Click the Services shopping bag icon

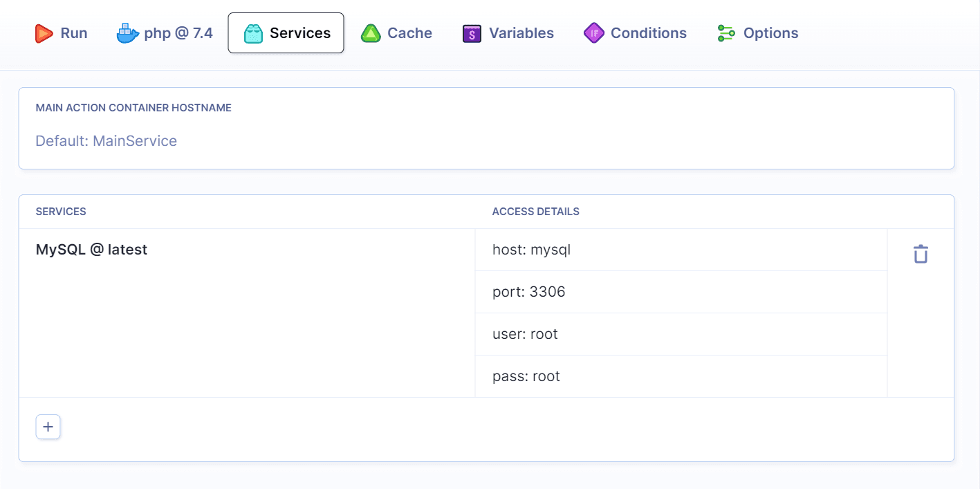[255, 33]
